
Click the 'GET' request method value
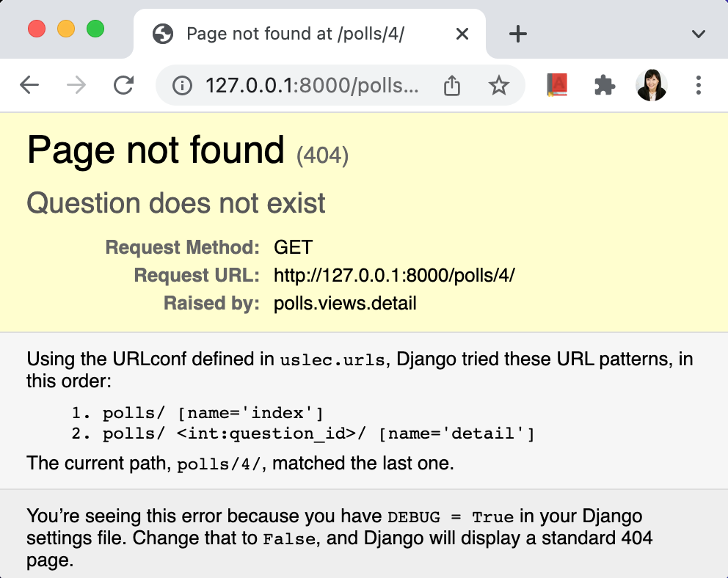click(294, 247)
